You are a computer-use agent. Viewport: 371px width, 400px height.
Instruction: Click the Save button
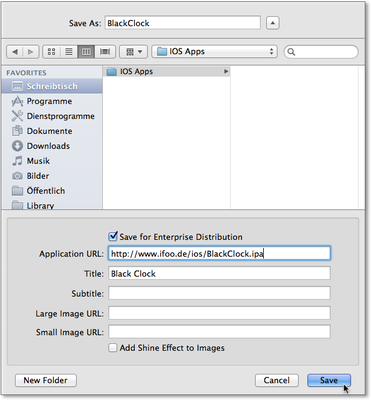(x=329, y=380)
